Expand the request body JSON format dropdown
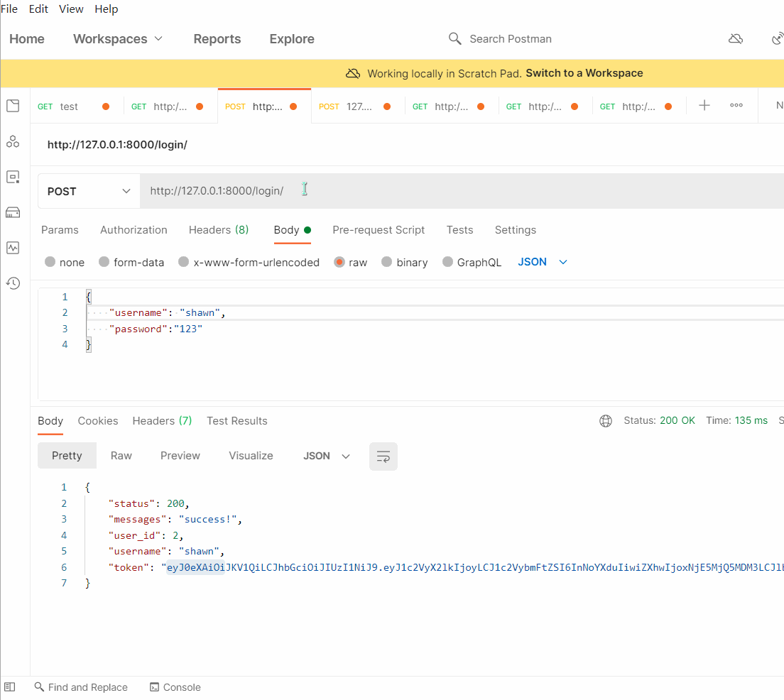Viewport: 784px width, 700px height. [x=543, y=262]
